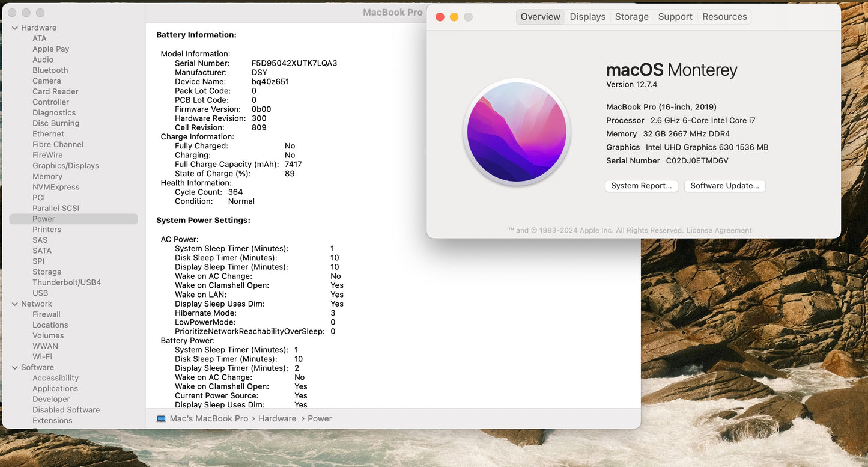The height and width of the screenshot is (467, 868).
Task: Go to the Resources tab
Action: coord(724,17)
